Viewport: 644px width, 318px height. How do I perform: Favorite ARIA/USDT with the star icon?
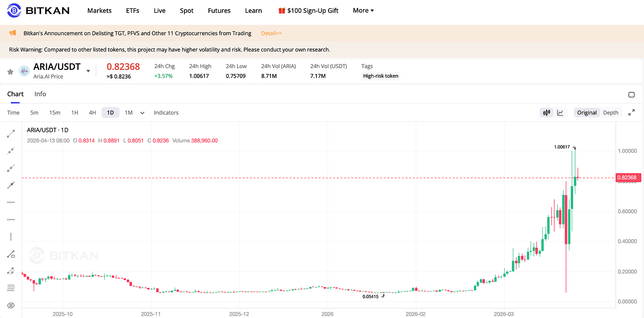click(x=10, y=72)
